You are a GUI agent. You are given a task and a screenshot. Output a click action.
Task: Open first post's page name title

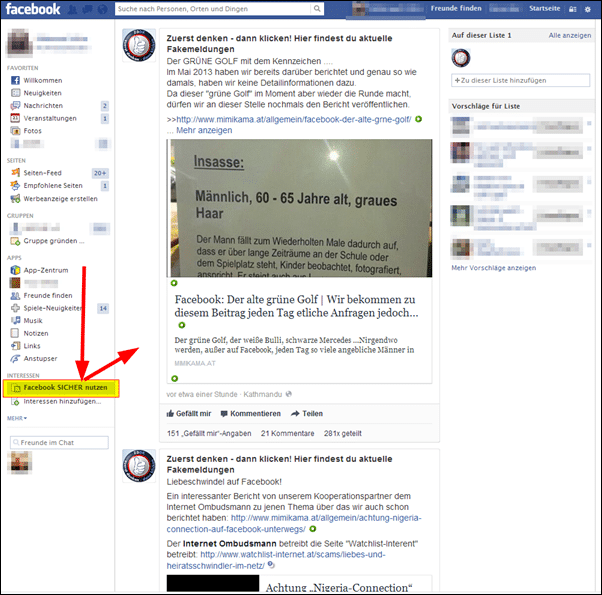click(280, 44)
